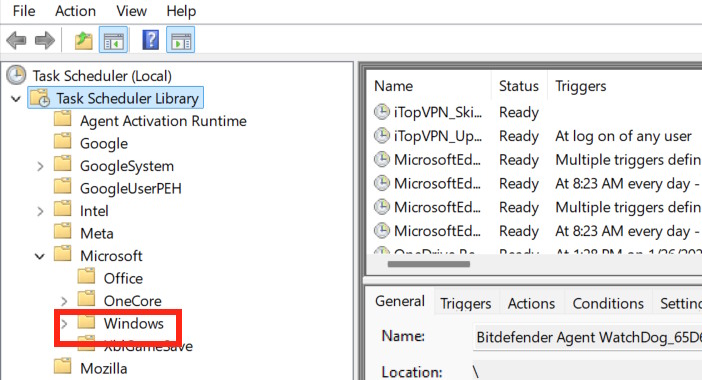Collapse the Microsoft folder chevron

[x=40, y=256]
